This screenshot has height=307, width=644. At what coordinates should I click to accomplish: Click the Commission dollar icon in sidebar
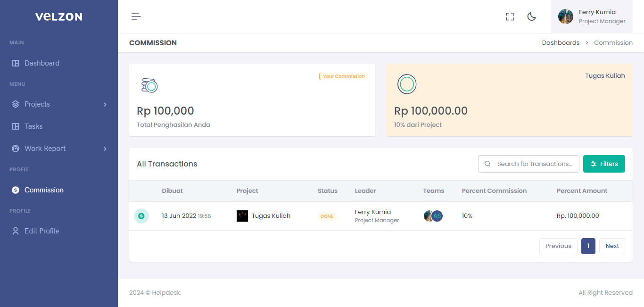tap(16, 190)
